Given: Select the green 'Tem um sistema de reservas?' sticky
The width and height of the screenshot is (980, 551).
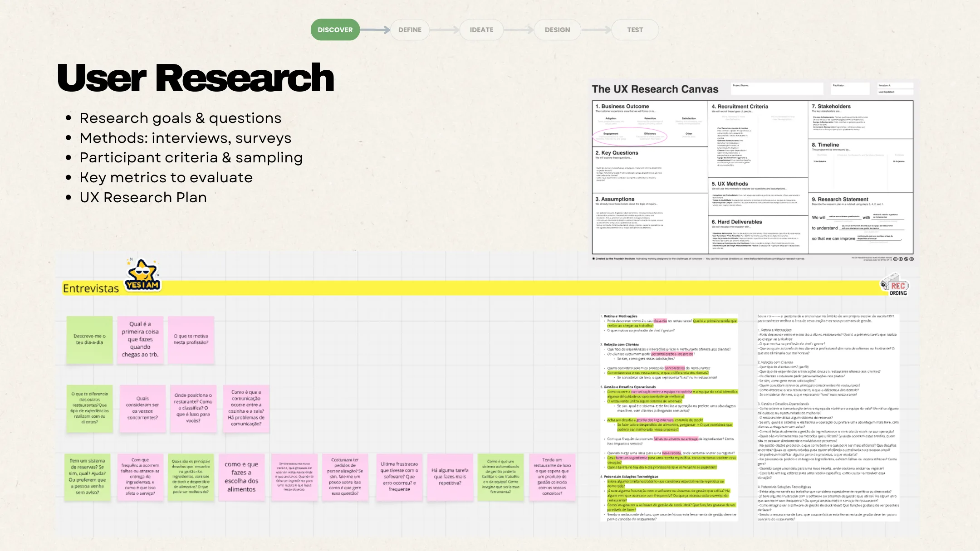Looking at the screenshot, I should pos(87,477).
